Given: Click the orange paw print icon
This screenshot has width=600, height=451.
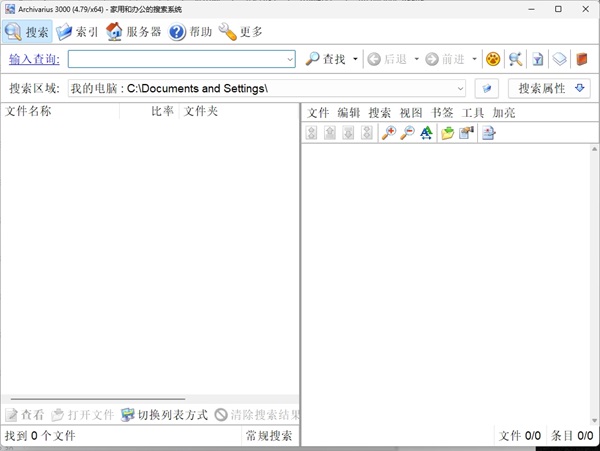Looking at the screenshot, I should coord(493,59).
